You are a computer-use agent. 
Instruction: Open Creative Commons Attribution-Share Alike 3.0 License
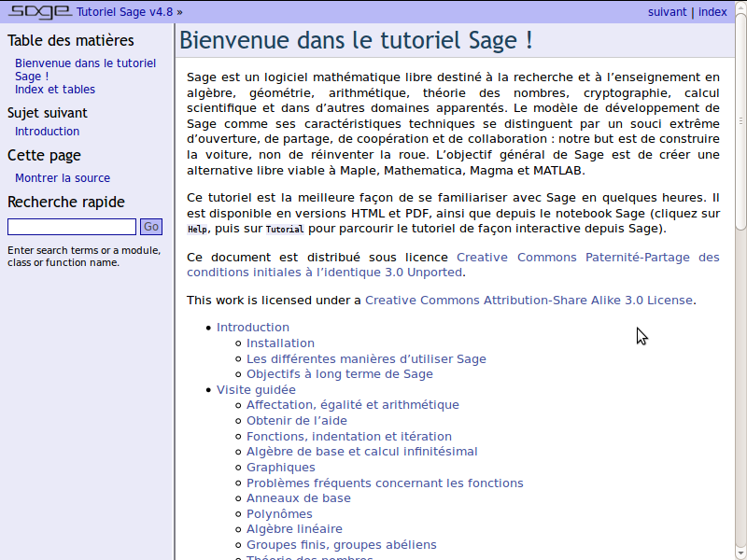529,301
